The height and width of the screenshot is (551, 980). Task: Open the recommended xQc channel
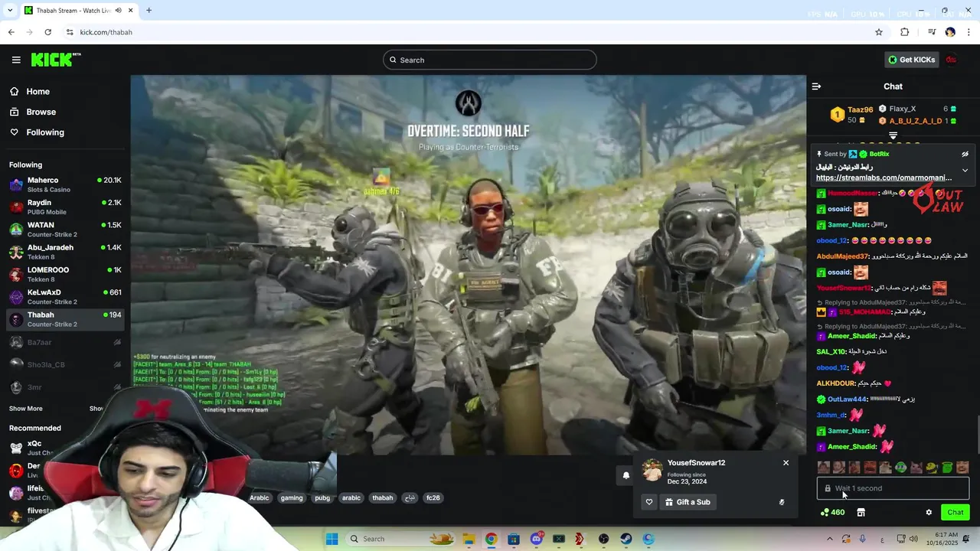[34, 448]
